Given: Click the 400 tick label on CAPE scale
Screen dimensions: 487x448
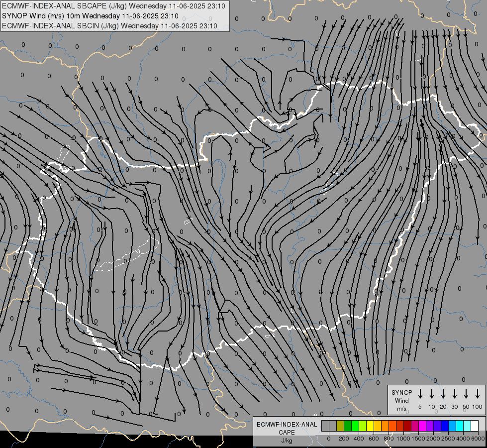Looking at the screenshot, I should click(359, 439).
